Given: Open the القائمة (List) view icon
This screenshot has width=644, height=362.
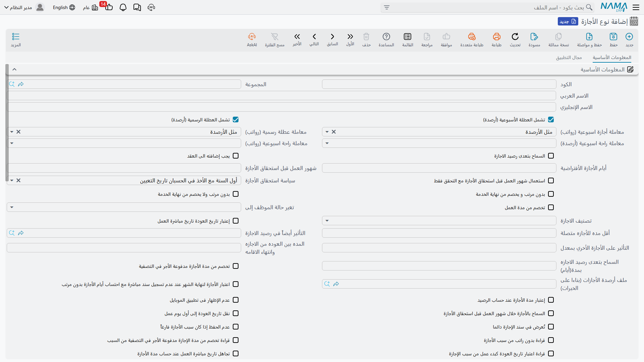Looking at the screenshot, I should (x=408, y=37).
